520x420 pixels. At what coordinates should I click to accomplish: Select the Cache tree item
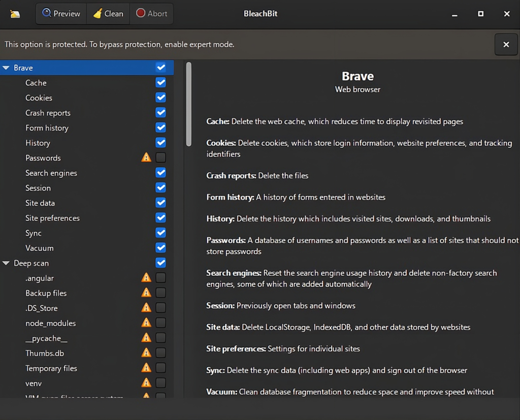pos(87,83)
